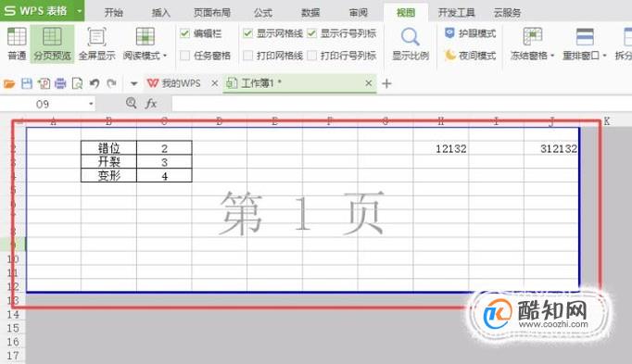This screenshot has width=632, height=364.
Task: Click the print icon in quick toolbar
Action: tap(60, 83)
